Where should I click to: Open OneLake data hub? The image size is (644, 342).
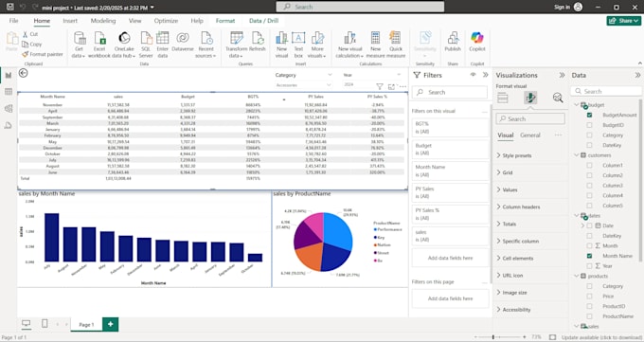(124, 45)
